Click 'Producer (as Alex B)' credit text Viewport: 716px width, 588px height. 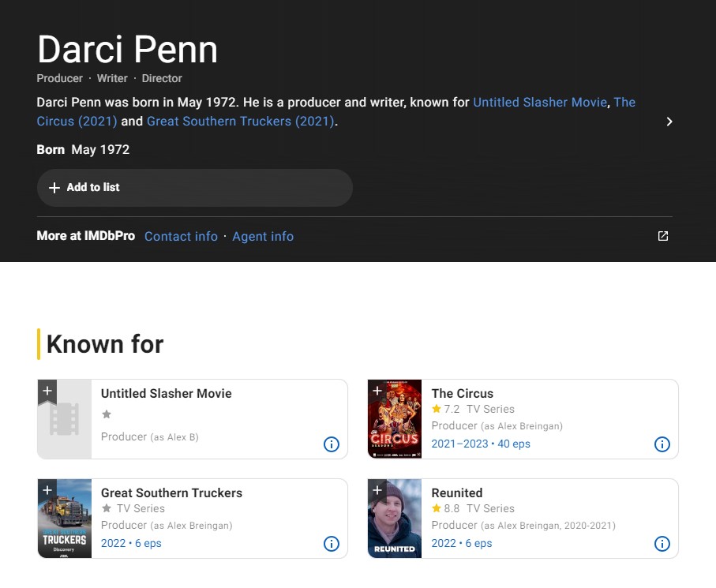pos(150,437)
